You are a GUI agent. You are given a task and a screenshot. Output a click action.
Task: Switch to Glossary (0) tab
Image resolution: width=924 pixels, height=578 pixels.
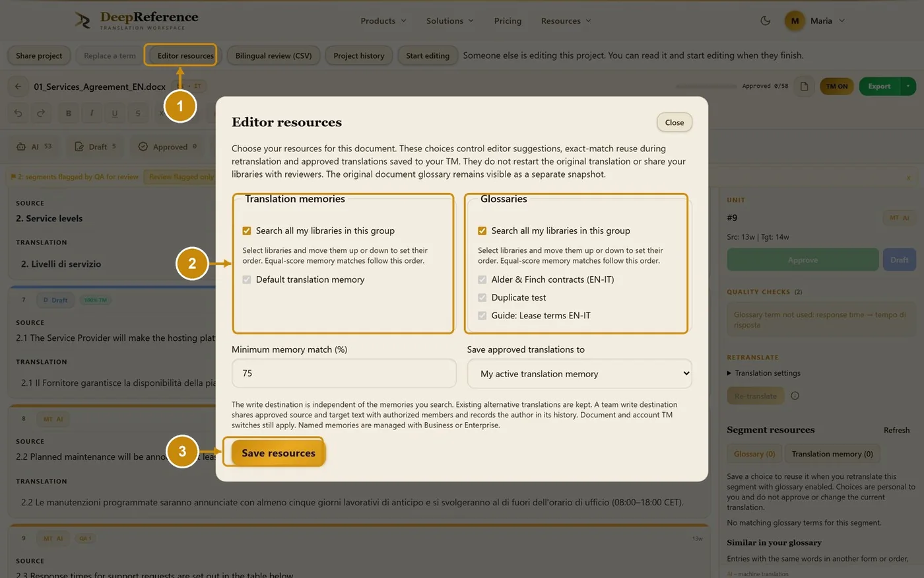pos(754,454)
